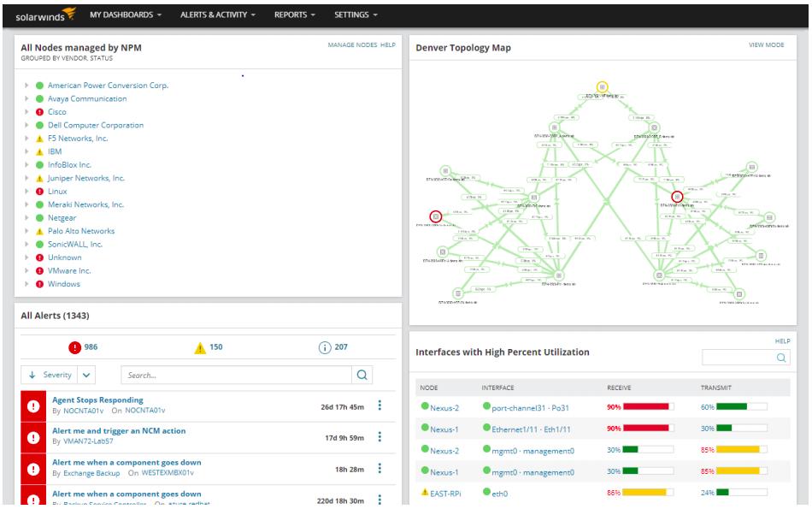Expand the IBM vendor group

click(x=26, y=151)
